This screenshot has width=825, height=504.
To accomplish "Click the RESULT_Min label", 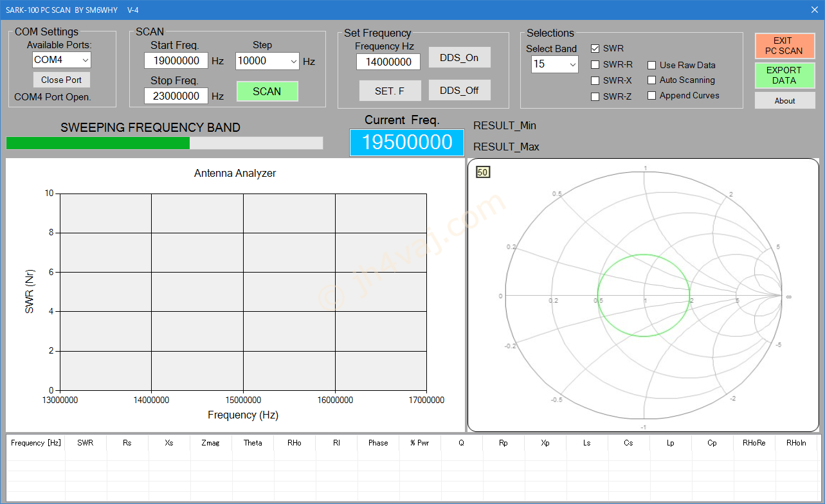I will [505, 125].
